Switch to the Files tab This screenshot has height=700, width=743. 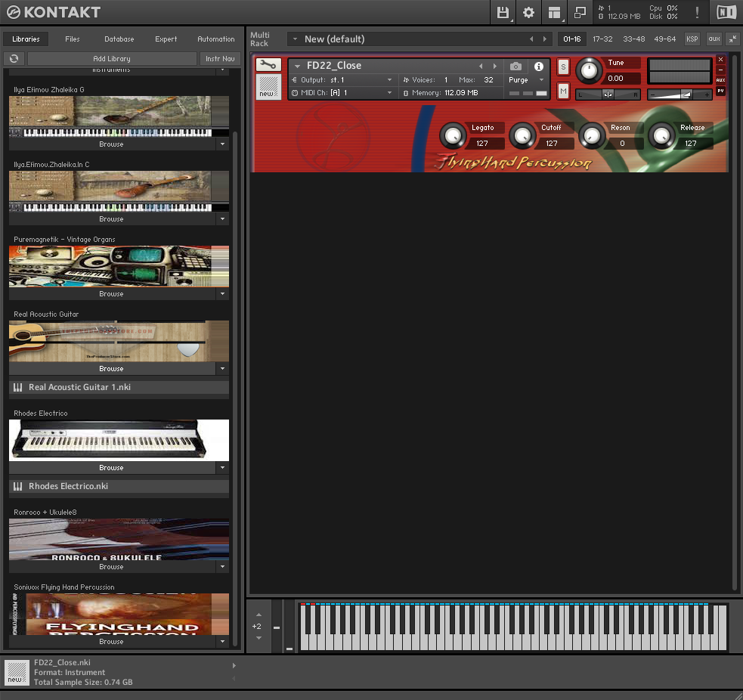[x=73, y=39]
